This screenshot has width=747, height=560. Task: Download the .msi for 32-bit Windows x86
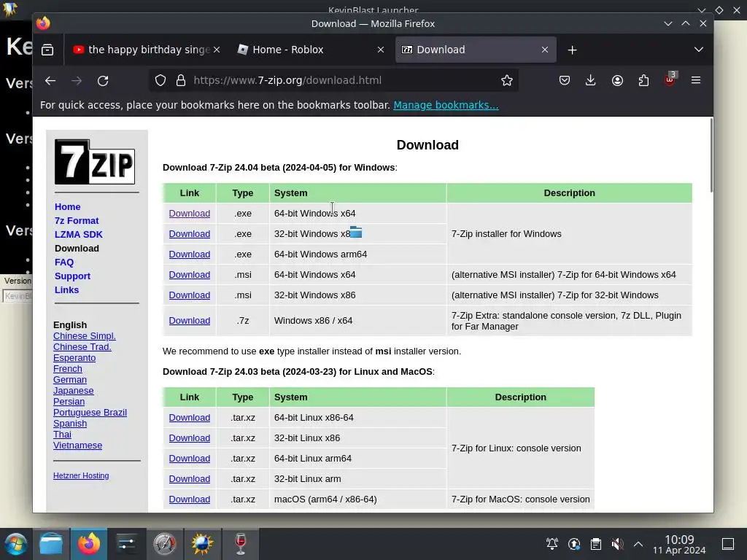(189, 295)
